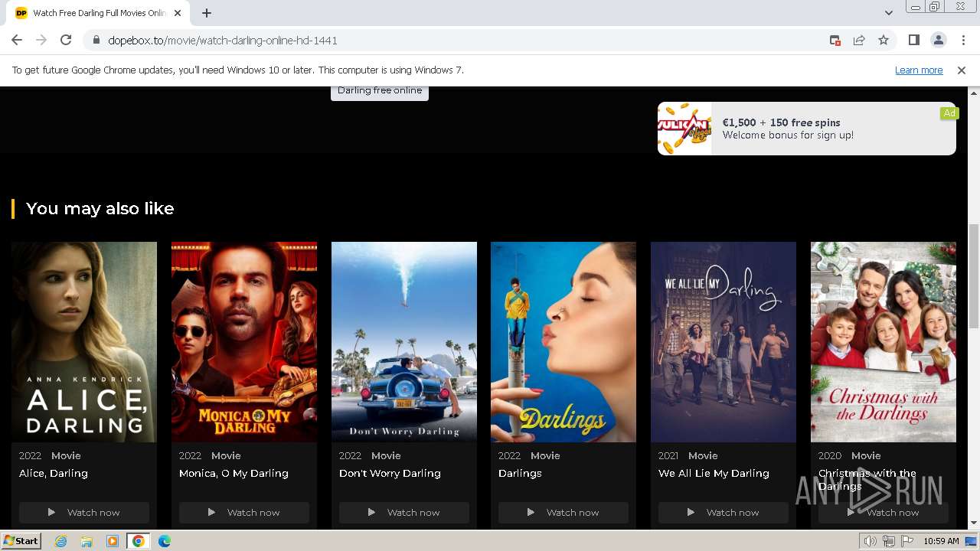Expand the tab search chevron
Image resolution: width=980 pixels, height=551 pixels.
(x=888, y=13)
